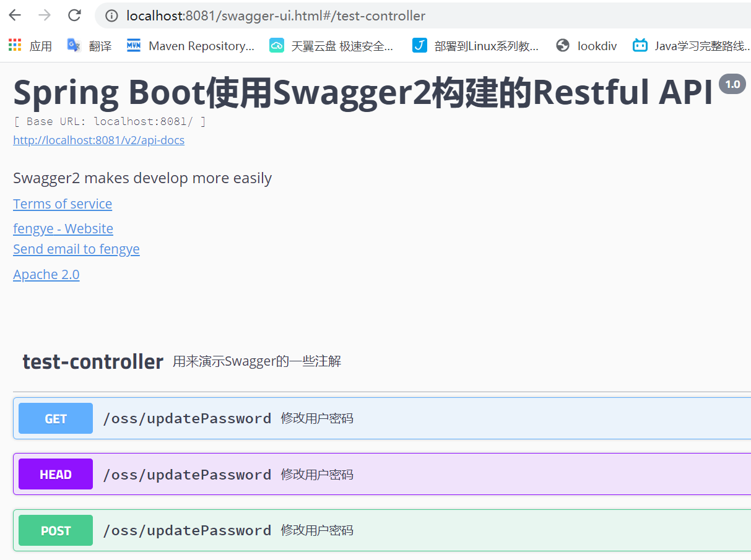Click the 用来演示Swagger的一些注解 description

(257, 361)
